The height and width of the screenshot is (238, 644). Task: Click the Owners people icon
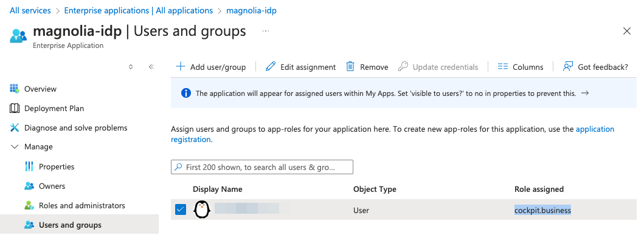[x=29, y=186]
